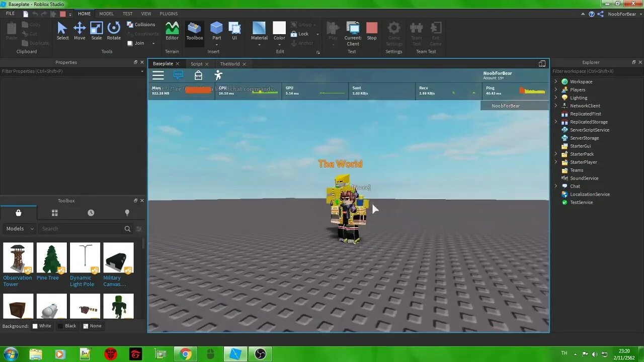Expand Workspace in Explorer
Image resolution: width=644 pixels, height=362 pixels.
[x=556, y=81]
